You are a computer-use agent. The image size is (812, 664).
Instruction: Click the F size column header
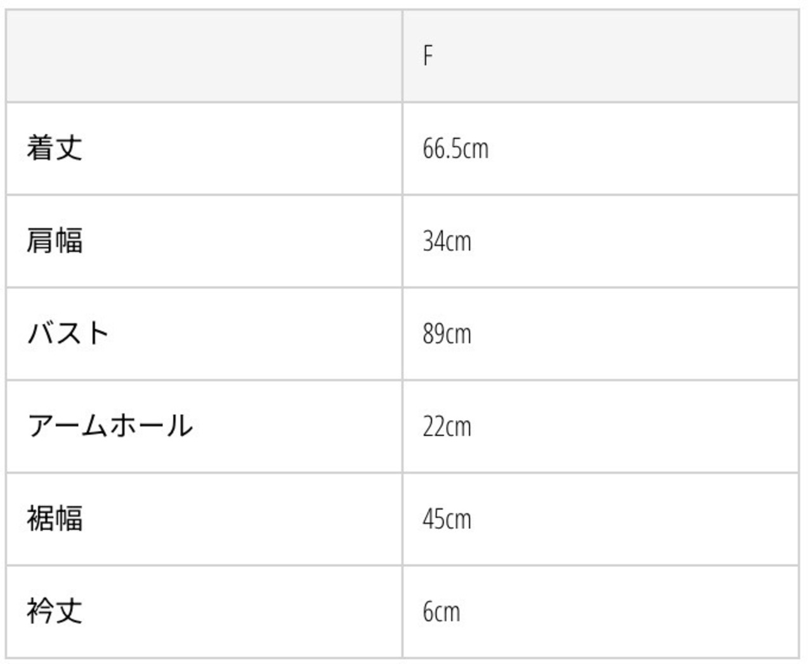pyautogui.click(x=428, y=56)
